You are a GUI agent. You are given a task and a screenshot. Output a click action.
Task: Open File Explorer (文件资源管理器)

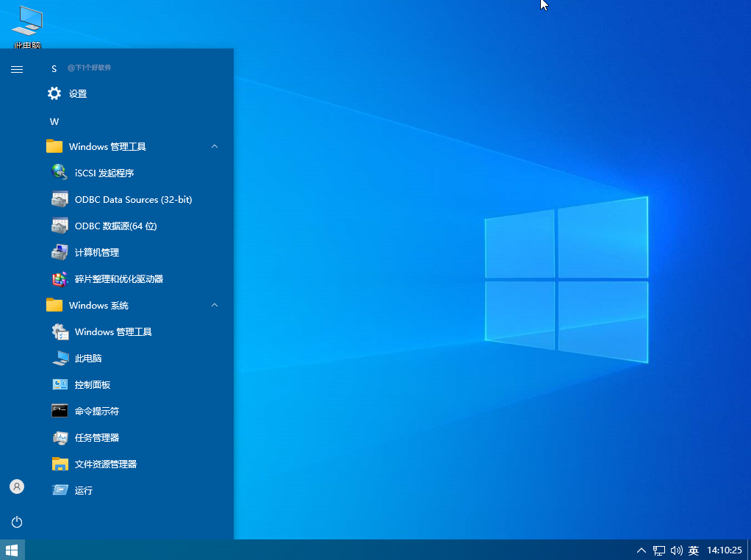tap(105, 464)
